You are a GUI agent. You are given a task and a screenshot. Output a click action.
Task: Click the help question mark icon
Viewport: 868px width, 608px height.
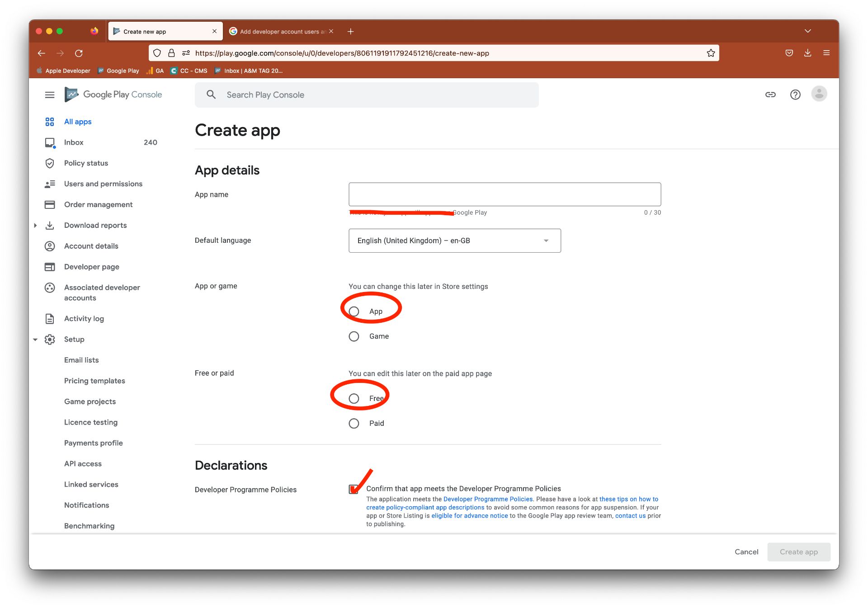click(795, 94)
